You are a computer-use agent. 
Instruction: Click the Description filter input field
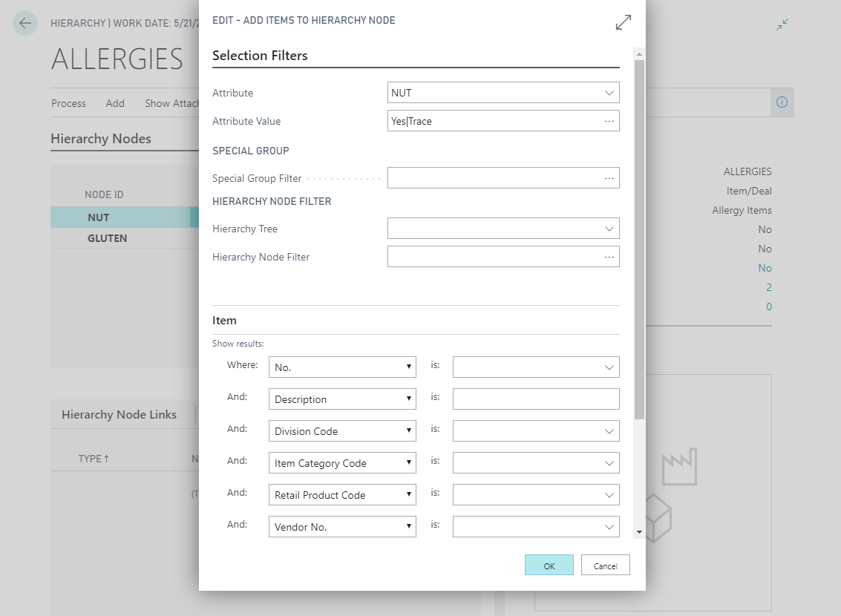coord(535,399)
